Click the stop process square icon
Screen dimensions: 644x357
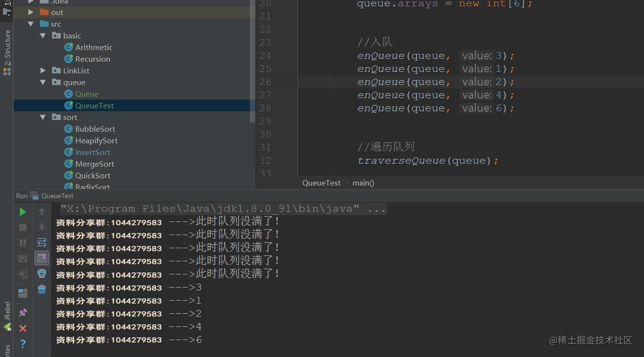coord(23,227)
